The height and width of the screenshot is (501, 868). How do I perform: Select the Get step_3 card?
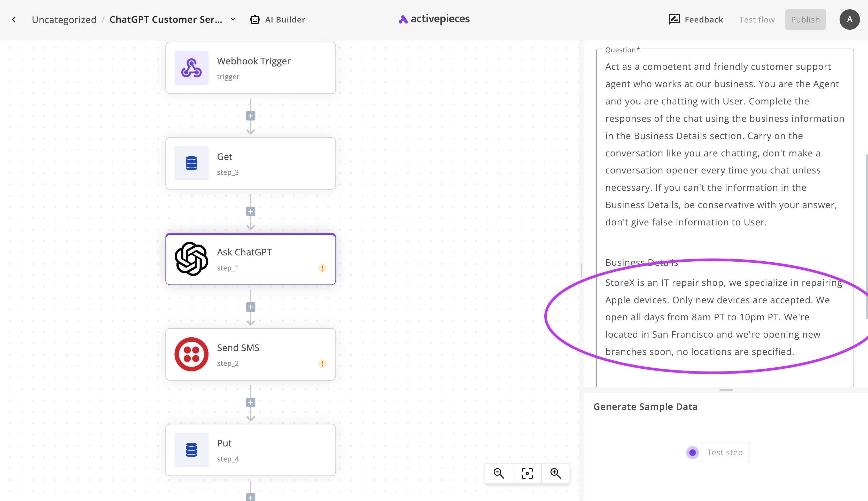251,163
